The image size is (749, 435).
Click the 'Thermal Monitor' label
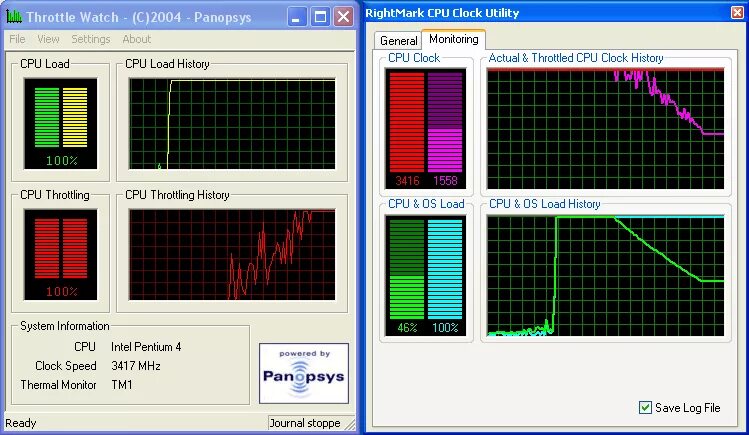point(58,385)
